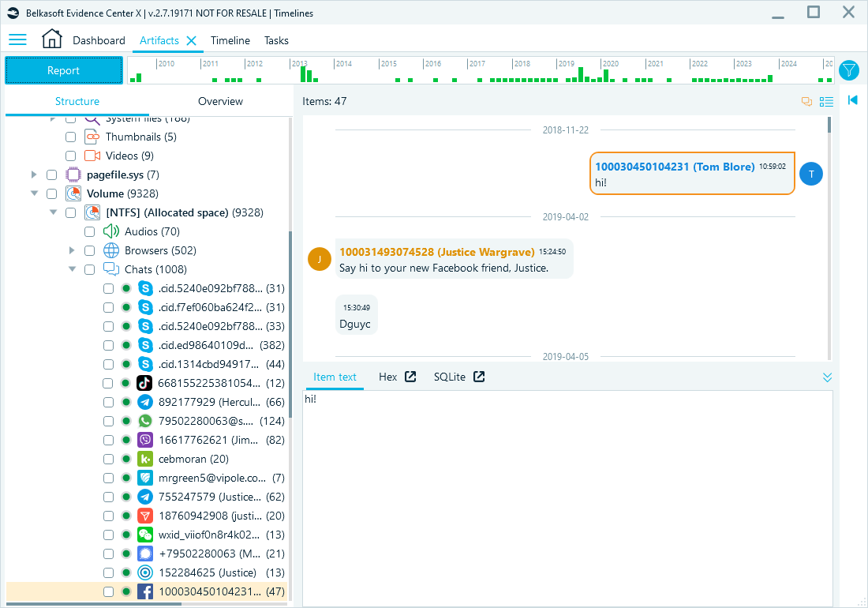Screen dimensions: 868x608
Task: Open the hamburger main menu
Action: click(17, 39)
